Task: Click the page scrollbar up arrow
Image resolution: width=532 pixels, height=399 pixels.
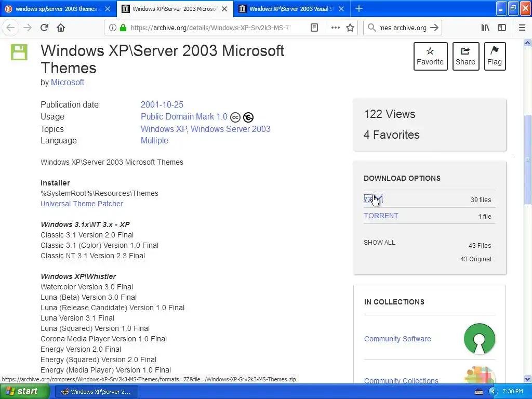Action: (527, 43)
